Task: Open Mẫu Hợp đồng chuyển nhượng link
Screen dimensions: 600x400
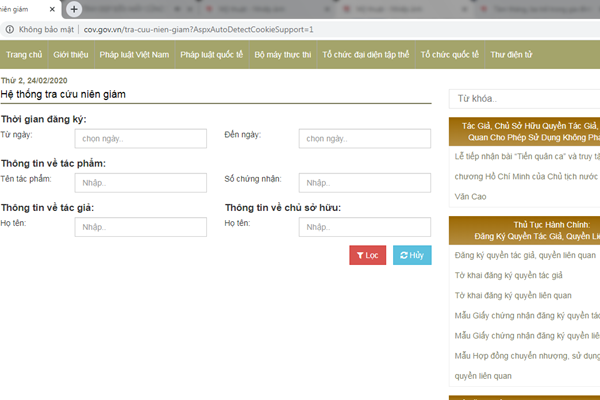Action: (527, 366)
